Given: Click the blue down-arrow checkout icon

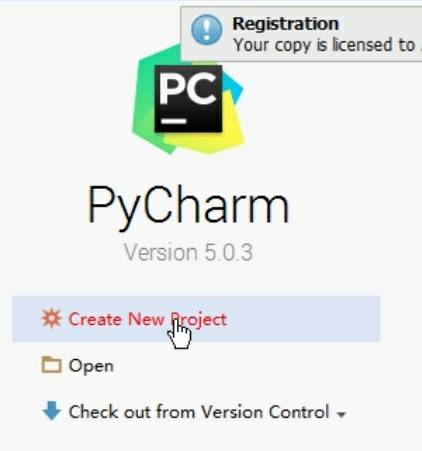Looking at the screenshot, I should pyautogui.click(x=51, y=411).
